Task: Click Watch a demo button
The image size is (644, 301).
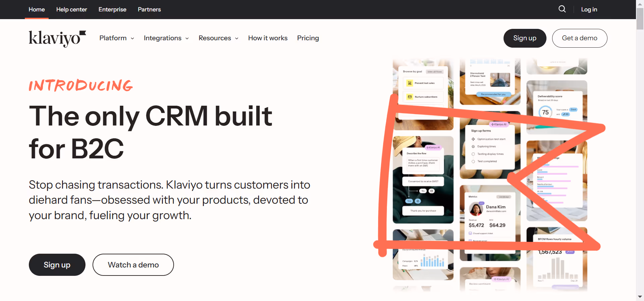Action: [x=133, y=265]
